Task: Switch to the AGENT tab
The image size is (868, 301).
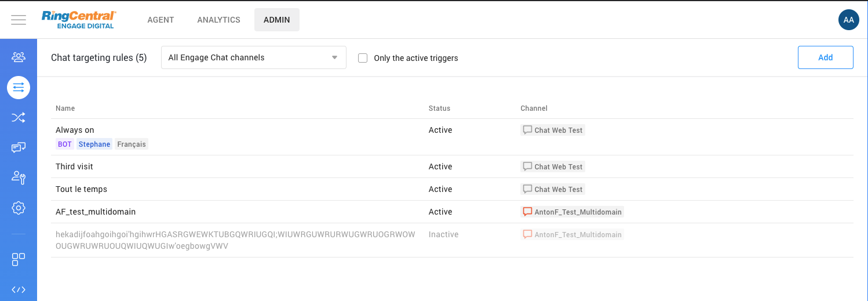Action: point(161,20)
